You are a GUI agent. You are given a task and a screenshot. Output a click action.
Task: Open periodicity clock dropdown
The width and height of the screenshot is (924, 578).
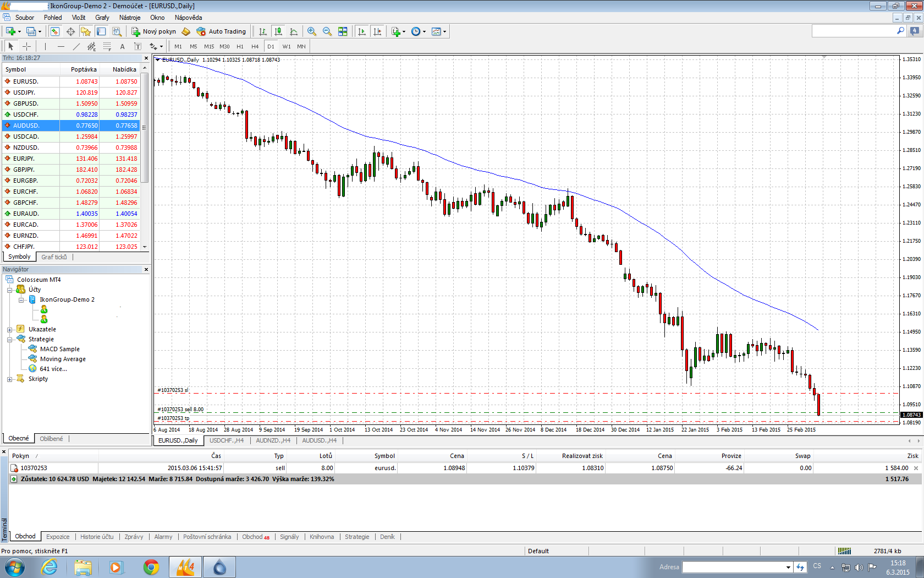[419, 31]
